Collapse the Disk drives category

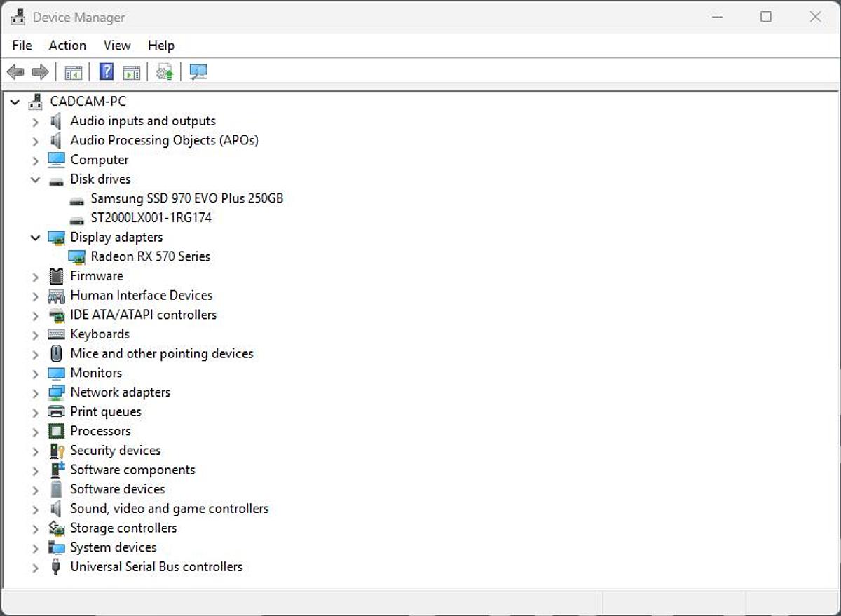(x=36, y=179)
